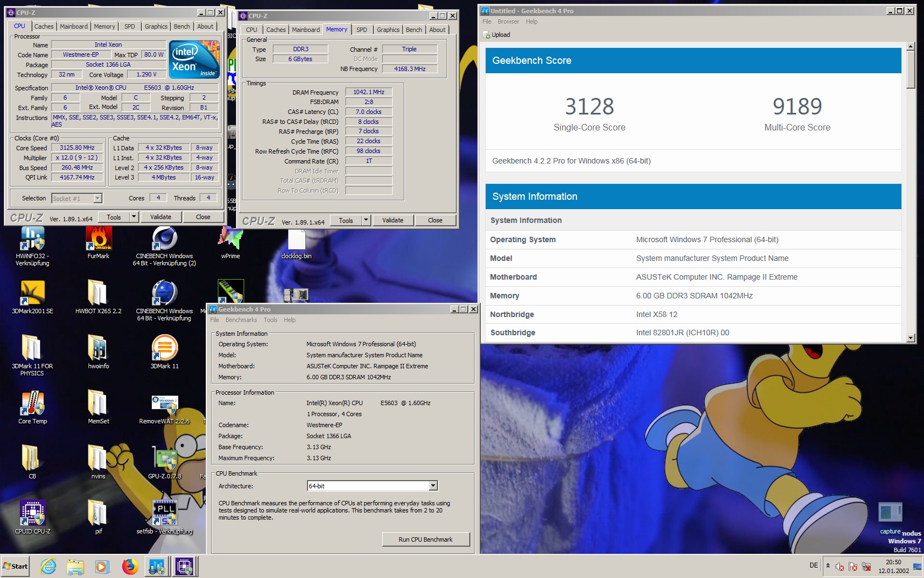
Task: Open Windows Explorer taskbar icon
Action: [x=75, y=566]
